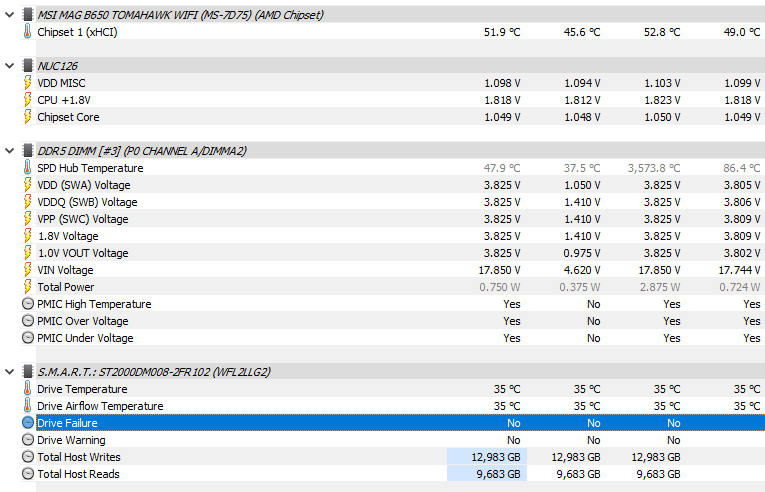
Task: Select the Total Power label
Action: coord(66,287)
